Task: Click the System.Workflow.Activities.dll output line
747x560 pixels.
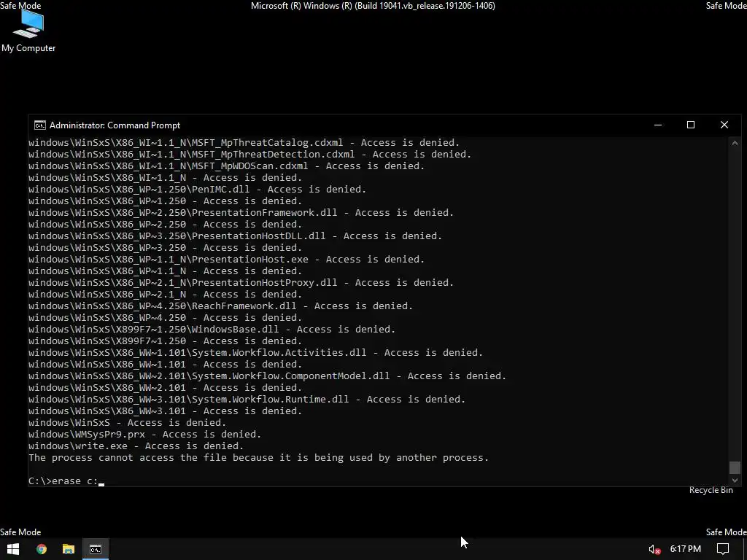Action: (255, 353)
